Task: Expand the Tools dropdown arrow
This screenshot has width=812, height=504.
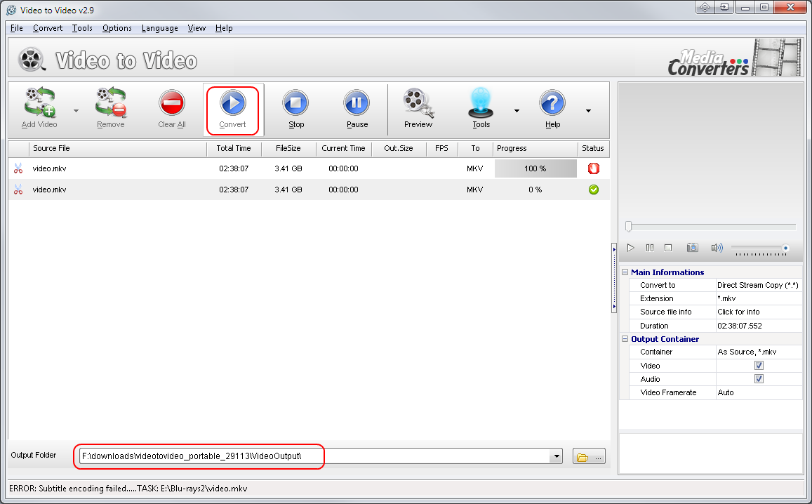Action: [x=517, y=111]
